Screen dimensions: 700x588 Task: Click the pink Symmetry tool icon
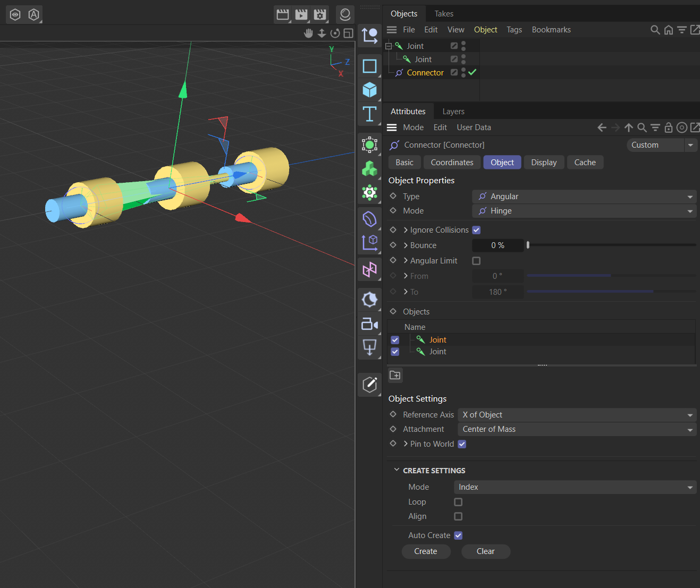[369, 269]
